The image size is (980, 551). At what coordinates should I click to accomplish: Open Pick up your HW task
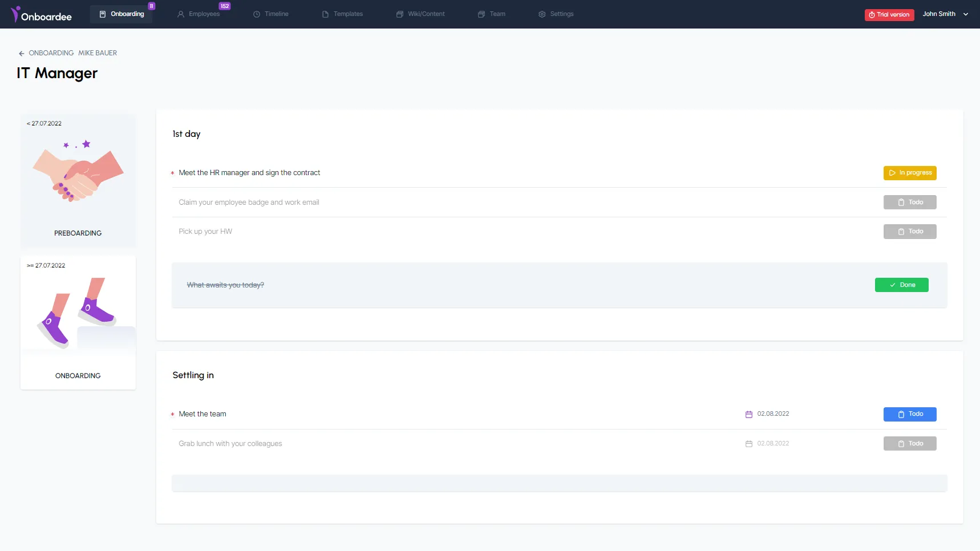(x=205, y=232)
